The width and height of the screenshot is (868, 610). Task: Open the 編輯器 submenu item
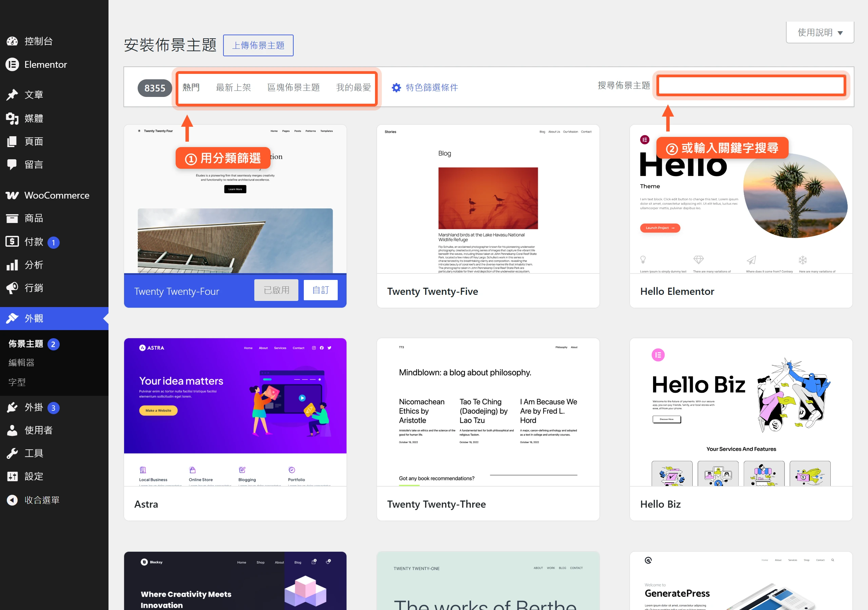pyautogui.click(x=22, y=363)
